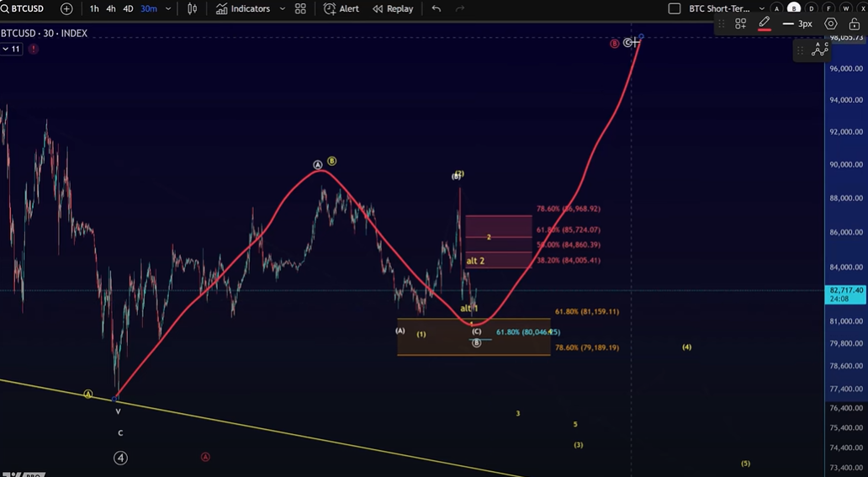Click the BTCUSD · 30 · INDEX legend title
Screen dimensions: 868x477
pos(45,34)
